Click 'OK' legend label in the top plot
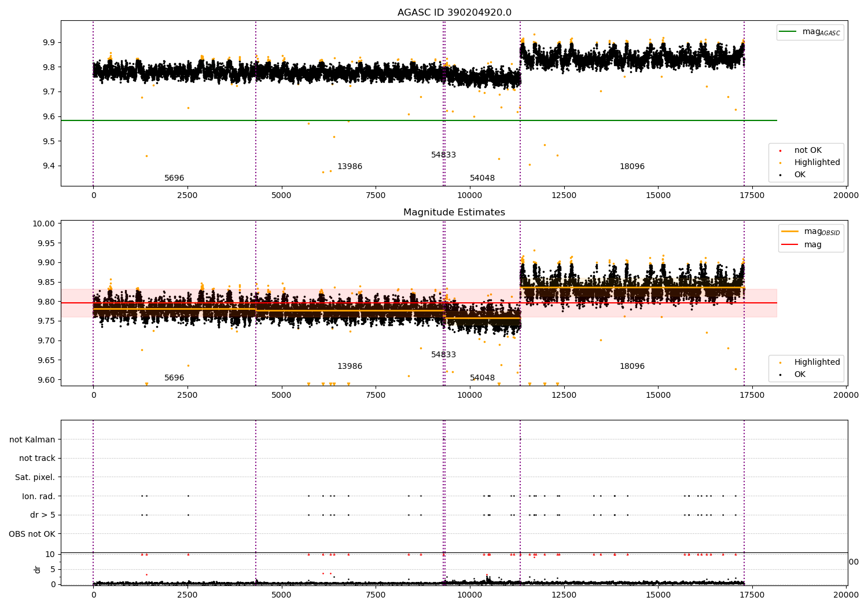The width and height of the screenshot is (868, 608). (800, 175)
